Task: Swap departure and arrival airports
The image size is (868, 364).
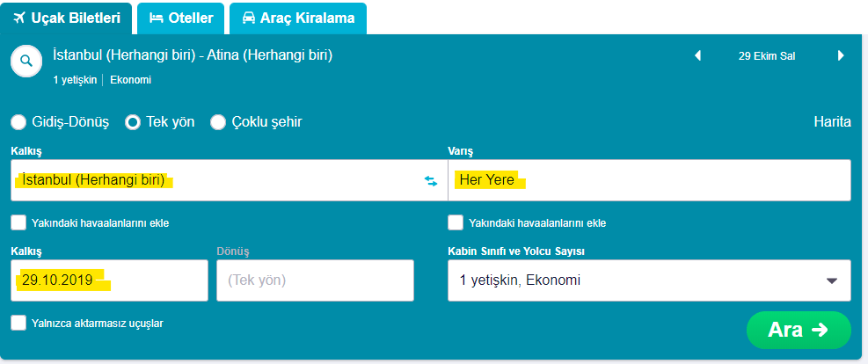Action: [431, 180]
